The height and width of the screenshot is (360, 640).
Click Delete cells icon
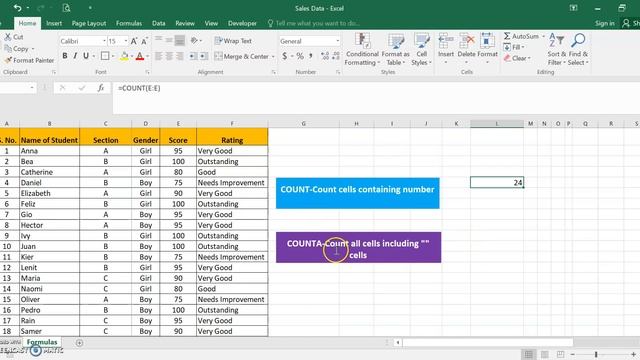[x=467, y=41]
